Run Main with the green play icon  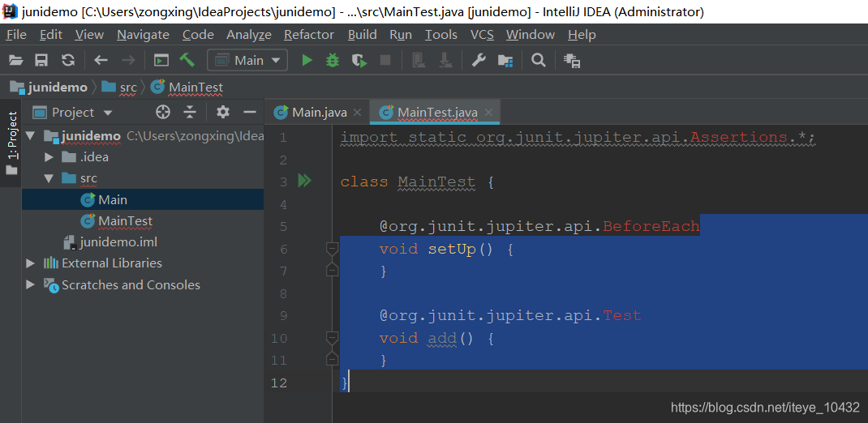click(307, 60)
